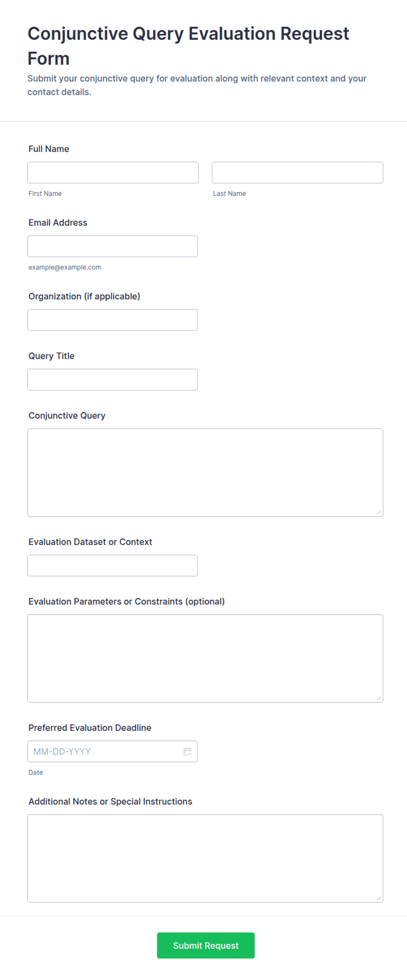Click the "Preferred Evaluation Deadline" label text
The height and width of the screenshot is (980, 407).
pyautogui.click(x=90, y=728)
